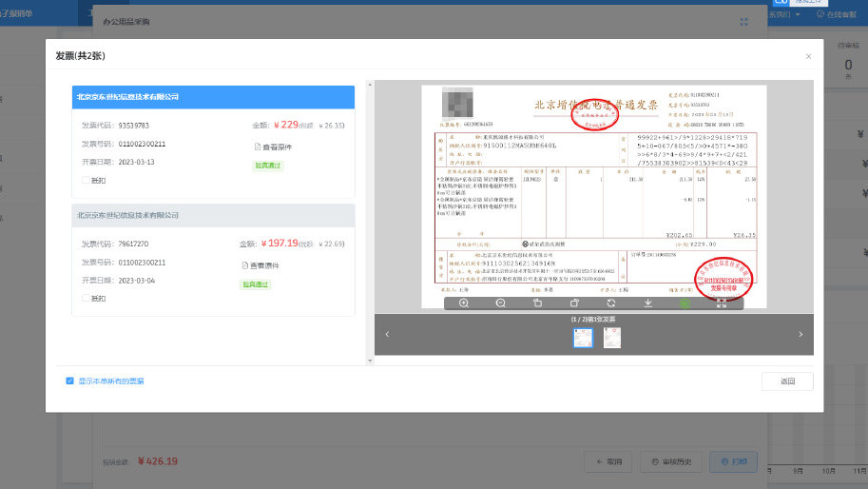Reset the invoice image view
Viewport: 868px width, 489px height.
(611, 303)
